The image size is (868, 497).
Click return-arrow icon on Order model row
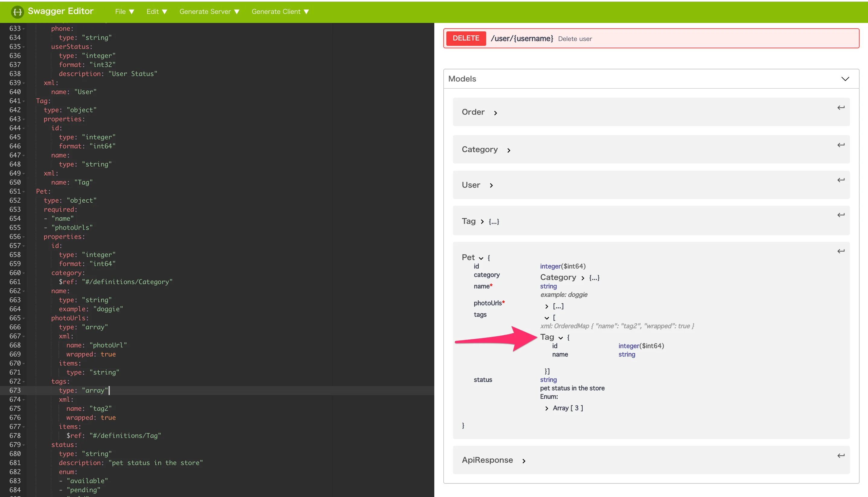pos(841,108)
